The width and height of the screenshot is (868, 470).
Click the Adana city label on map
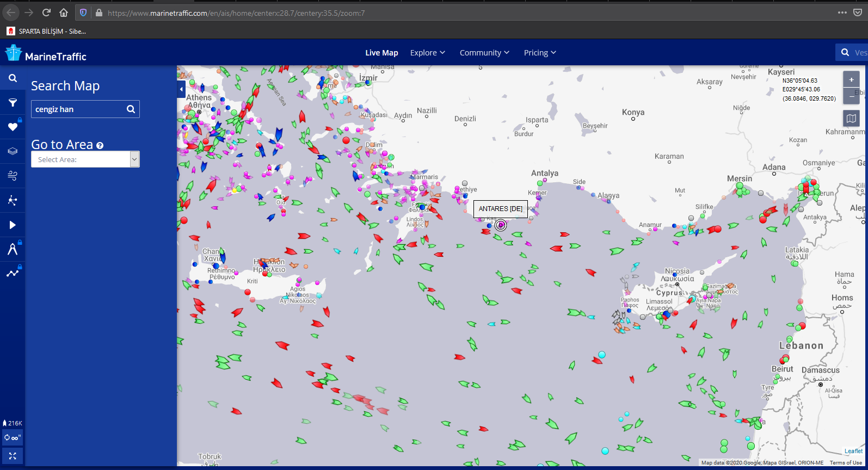point(774,167)
